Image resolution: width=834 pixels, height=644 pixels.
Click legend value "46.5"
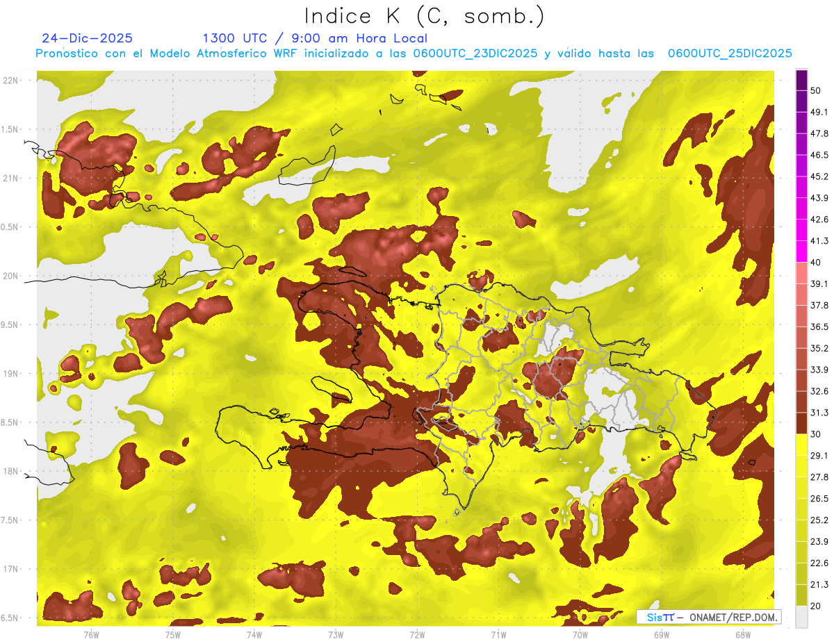[819, 155]
